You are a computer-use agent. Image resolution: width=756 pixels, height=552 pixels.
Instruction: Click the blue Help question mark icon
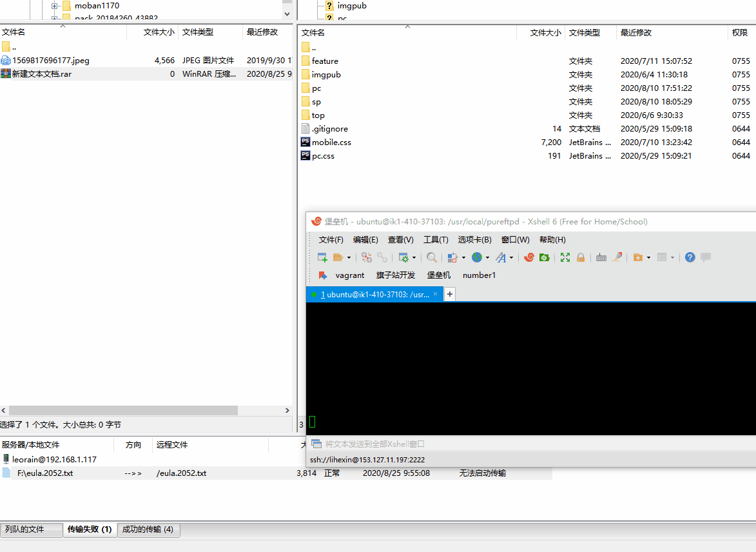point(690,258)
